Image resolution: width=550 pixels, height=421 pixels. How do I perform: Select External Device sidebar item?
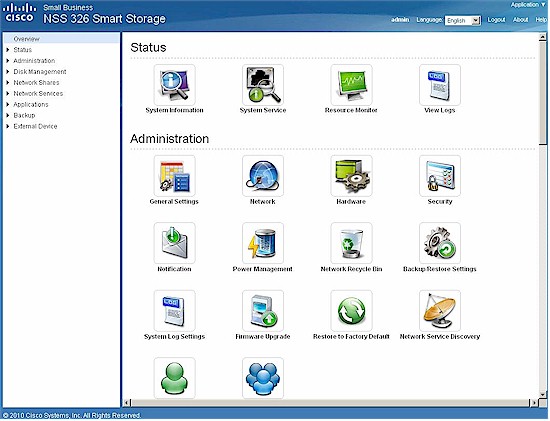(35, 126)
